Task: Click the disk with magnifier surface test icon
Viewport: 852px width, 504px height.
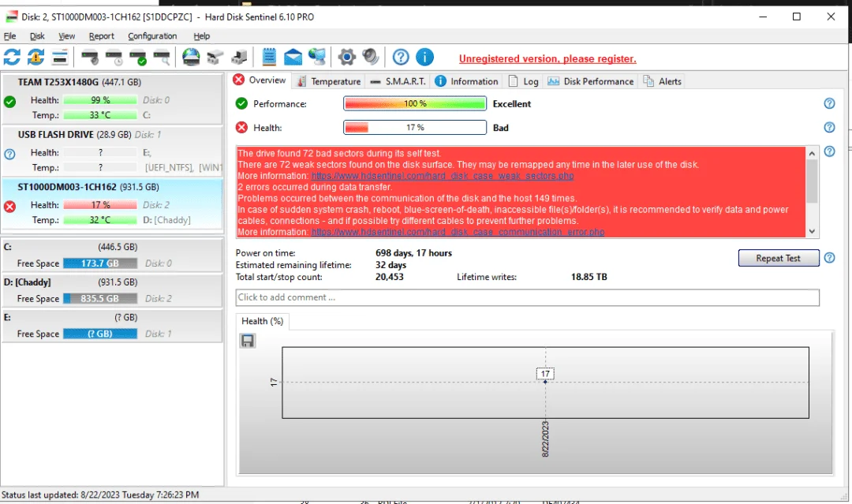Action: [162, 57]
